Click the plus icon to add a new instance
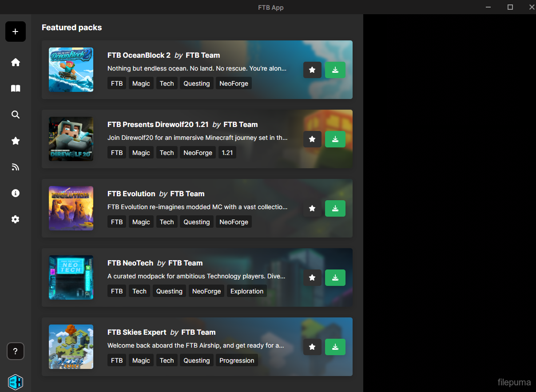Image resolution: width=536 pixels, height=392 pixels. tap(16, 32)
